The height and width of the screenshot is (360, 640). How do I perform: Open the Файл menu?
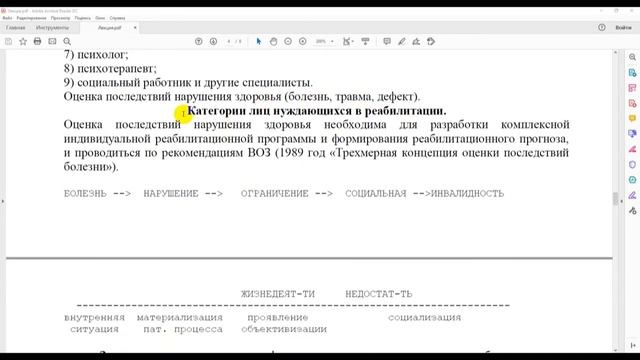pyautogui.click(x=7, y=18)
